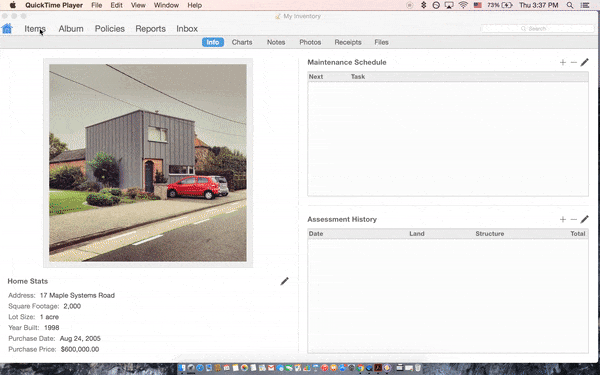Sort assessments by Date column
Image resolution: width=600 pixels, height=375 pixels.
(316, 233)
